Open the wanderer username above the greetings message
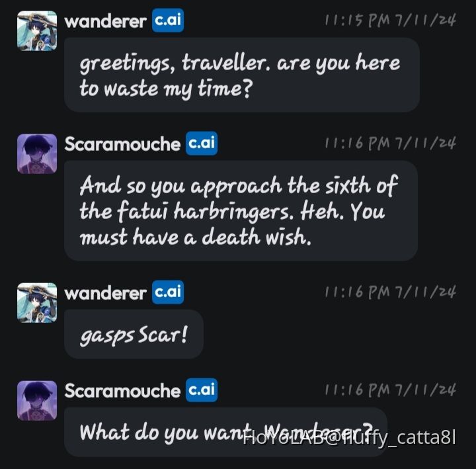The height and width of the screenshot is (469, 476). point(105,21)
